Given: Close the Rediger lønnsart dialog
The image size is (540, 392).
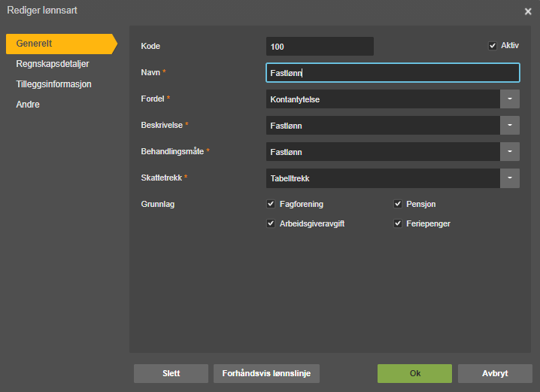Looking at the screenshot, I should pyautogui.click(x=528, y=12).
